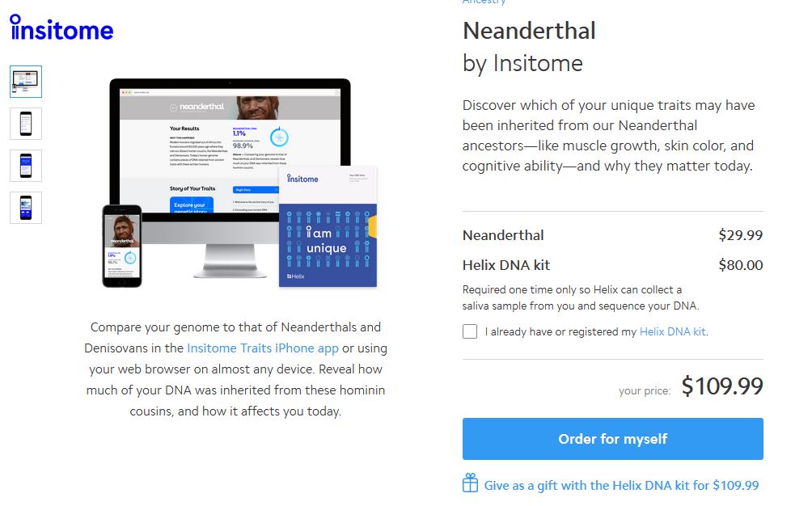Follow the Helix DNA kit link
812x506 pixels.
[x=673, y=331]
